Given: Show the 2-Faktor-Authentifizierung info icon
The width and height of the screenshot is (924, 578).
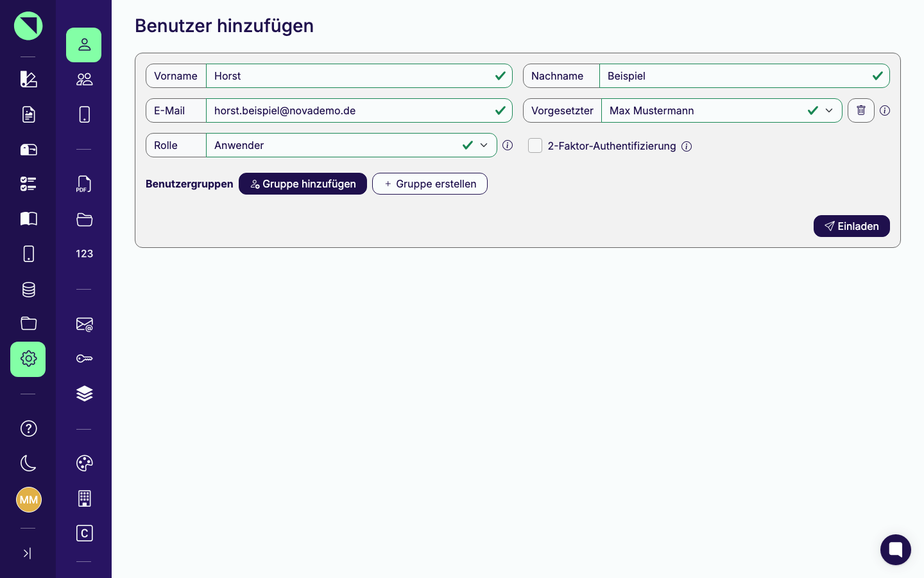Looking at the screenshot, I should [687, 146].
